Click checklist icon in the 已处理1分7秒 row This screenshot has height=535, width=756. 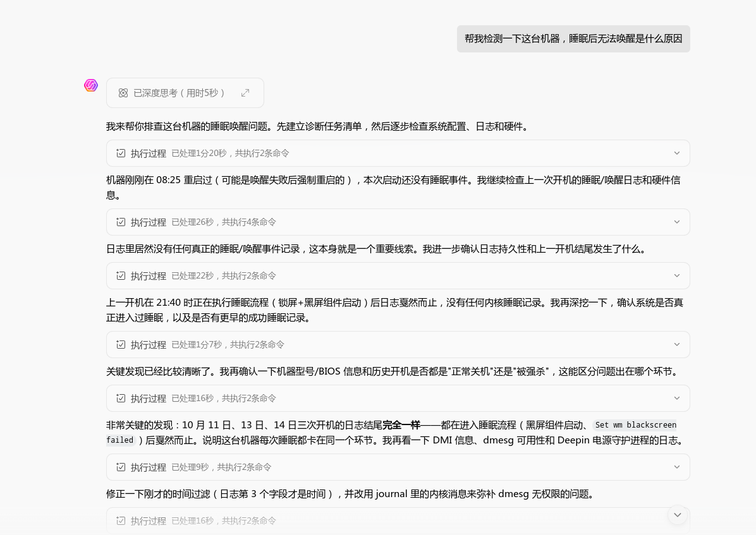[121, 345]
